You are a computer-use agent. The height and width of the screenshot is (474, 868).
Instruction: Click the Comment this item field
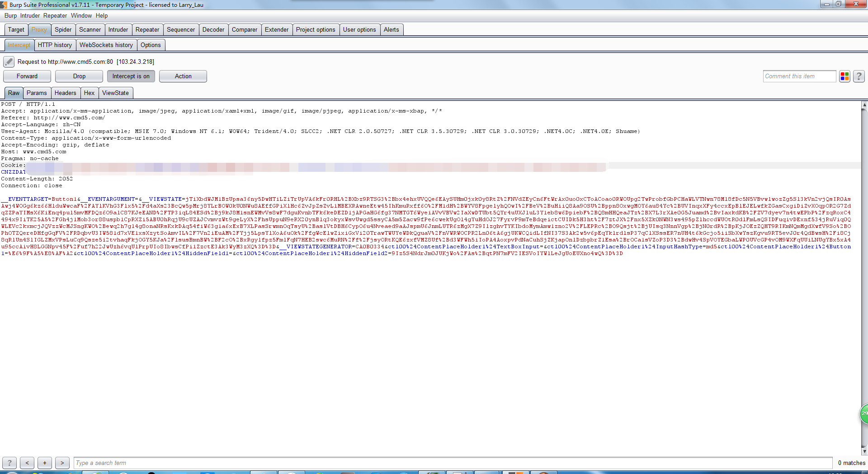799,76
